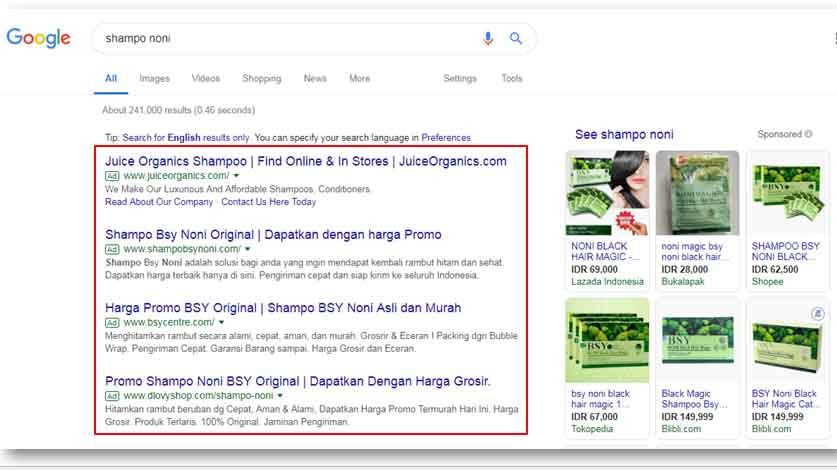Switch to the Videos tab
Screen dimensions: 837x470
(x=206, y=79)
